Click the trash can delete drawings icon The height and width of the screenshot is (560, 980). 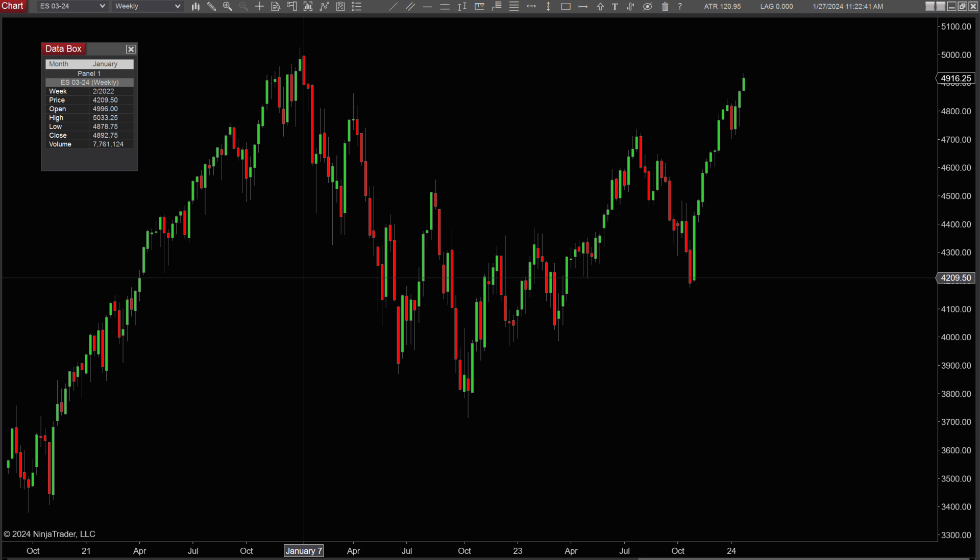[665, 7]
